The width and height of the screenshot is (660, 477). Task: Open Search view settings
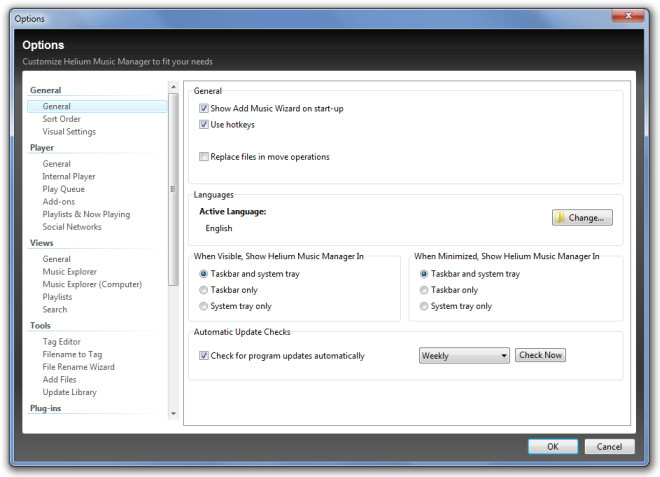55,309
